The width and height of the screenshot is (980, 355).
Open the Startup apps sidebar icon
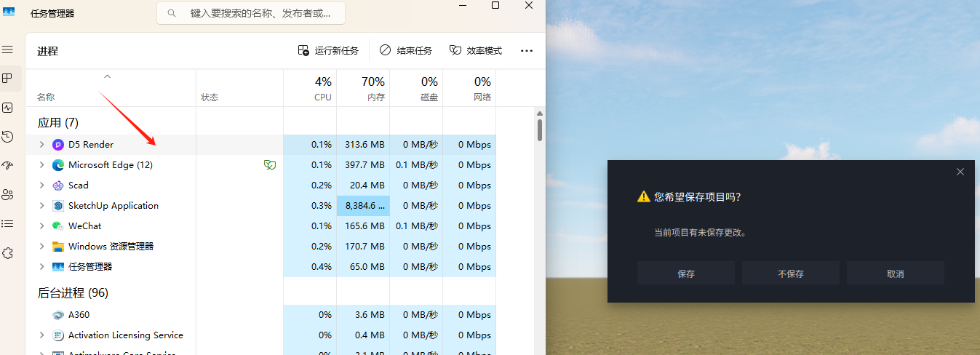point(8,165)
